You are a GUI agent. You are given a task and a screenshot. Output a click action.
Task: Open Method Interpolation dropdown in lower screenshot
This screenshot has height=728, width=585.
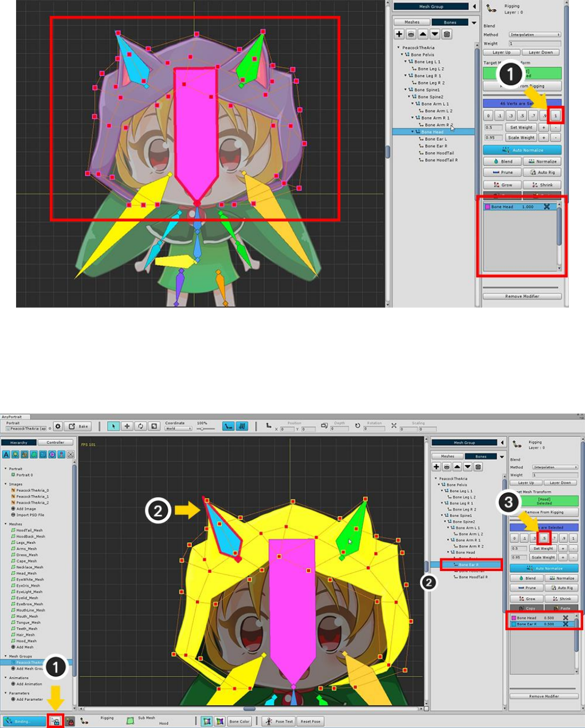click(x=556, y=467)
